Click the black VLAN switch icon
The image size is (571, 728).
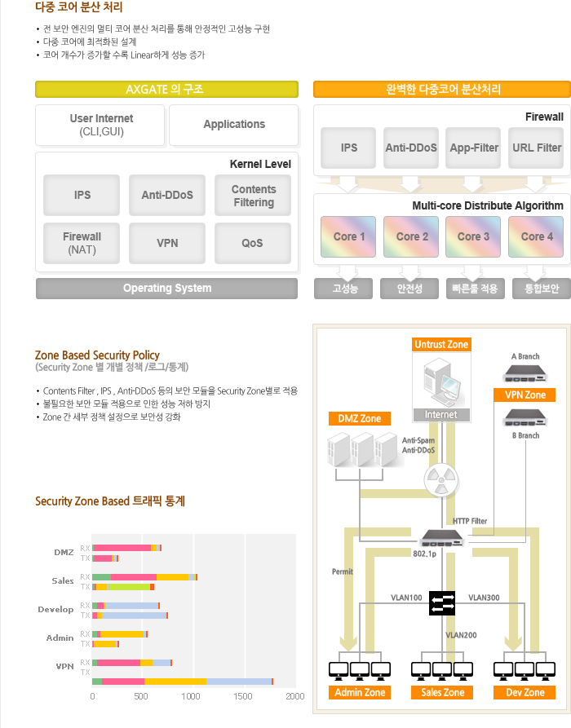click(x=442, y=603)
